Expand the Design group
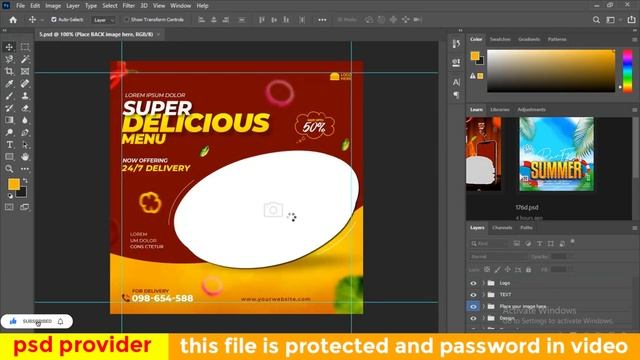The height and width of the screenshot is (360, 640). click(484, 318)
